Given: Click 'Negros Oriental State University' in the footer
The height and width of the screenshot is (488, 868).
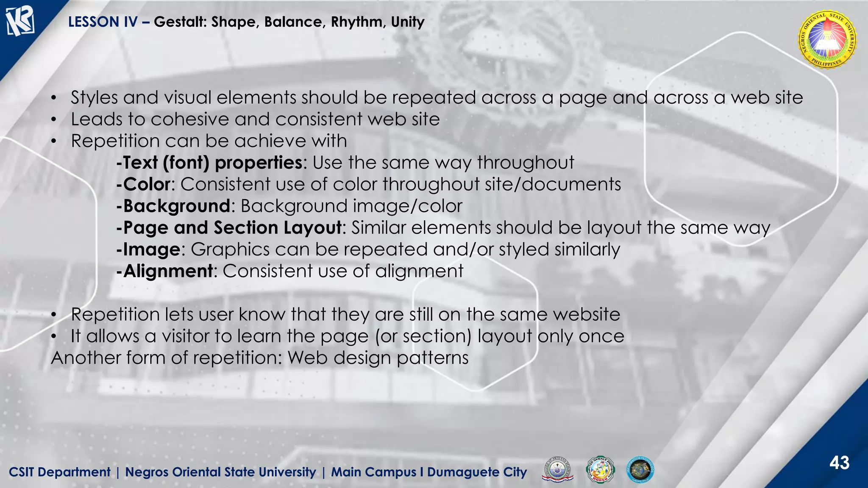Looking at the screenshot, I should point(220,472).
